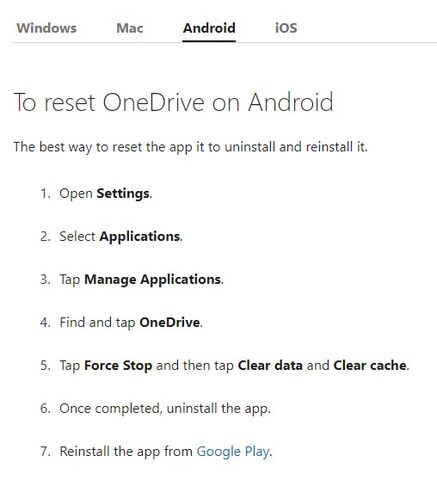Click the word 'Open' in step 1
Image resolution: width=437 pixels, height=480 pixels.
click(x=76, y=194)
